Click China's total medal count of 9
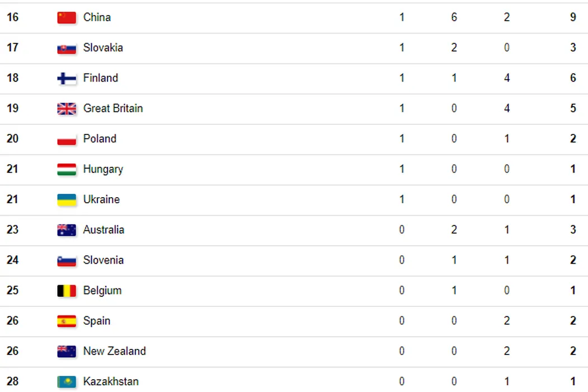The image size is (588, 392). 573,17
